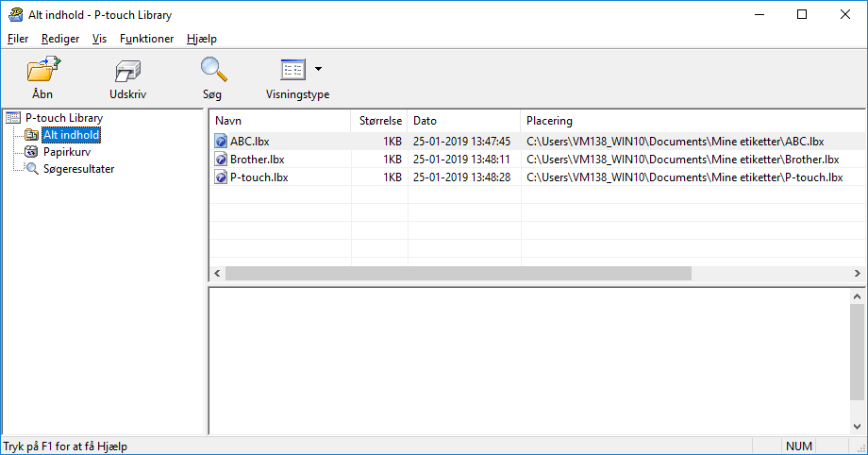Open the Filer menu

pyautogui.click(x=18, y=39)
